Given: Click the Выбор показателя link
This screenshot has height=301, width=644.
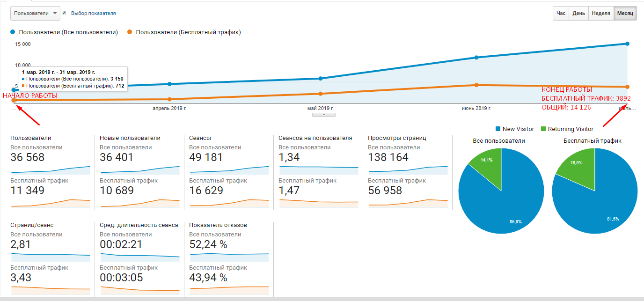Looking at the screenshot, I should pos(94,14).
